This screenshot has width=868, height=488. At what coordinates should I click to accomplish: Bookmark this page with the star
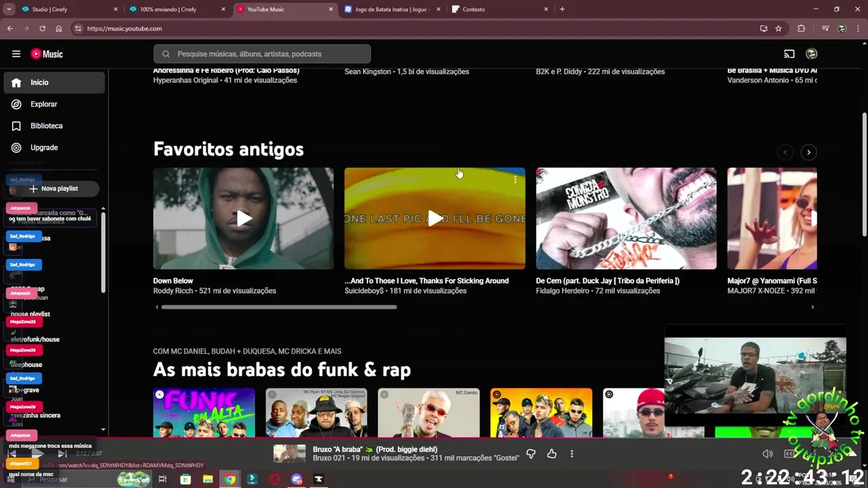pyautogui.click(x=778, y=28)
